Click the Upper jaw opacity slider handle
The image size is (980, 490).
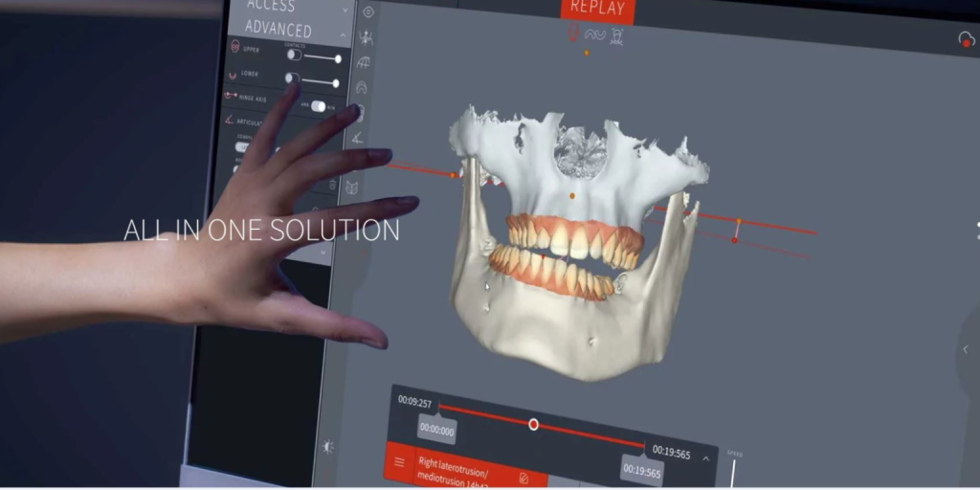point(338,59)
